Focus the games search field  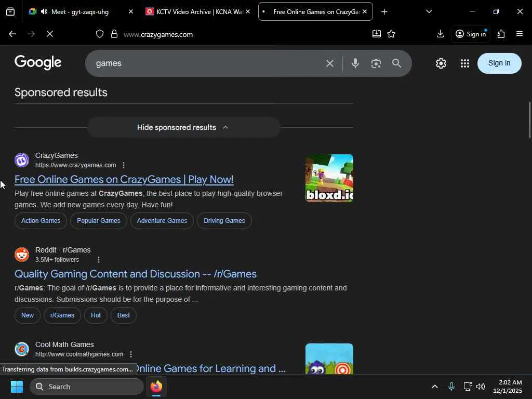(207, 63)
